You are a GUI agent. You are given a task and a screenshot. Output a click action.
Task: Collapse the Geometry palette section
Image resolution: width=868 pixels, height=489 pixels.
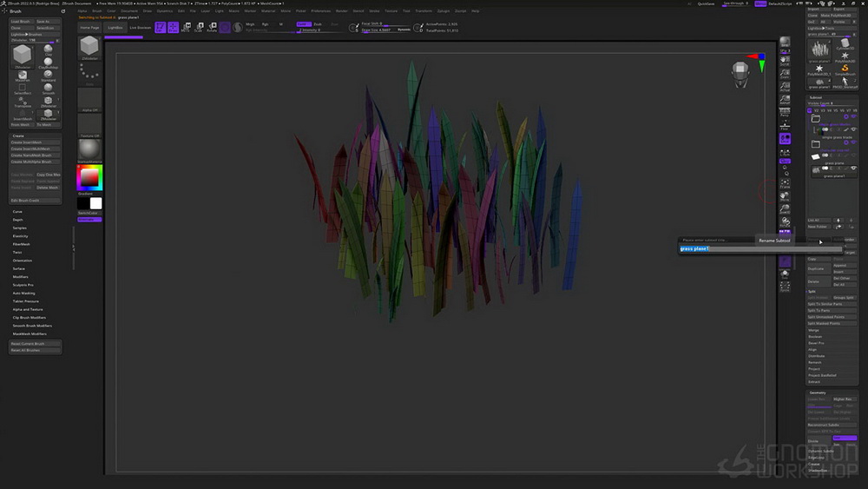(x=818, y=393)
